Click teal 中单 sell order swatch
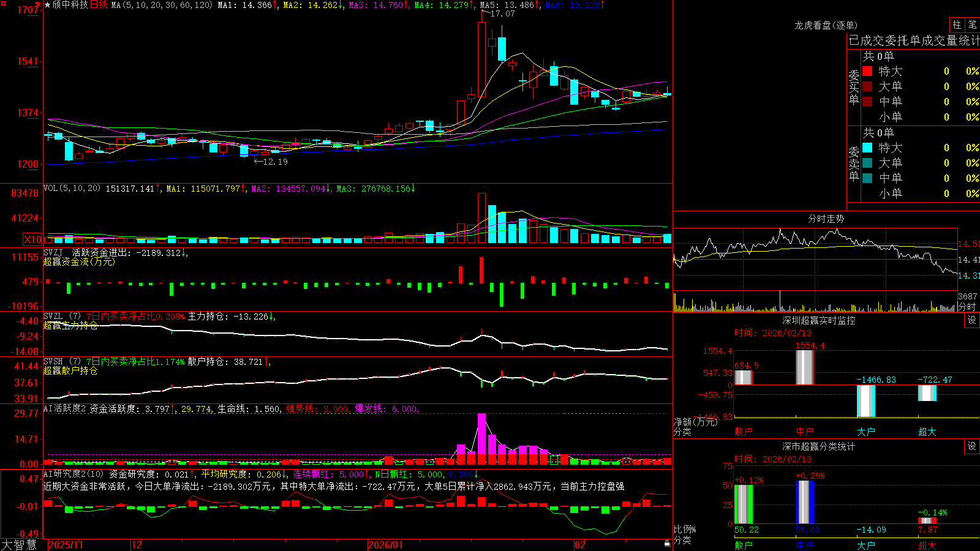This screenshot has height=551, width=980. click(x=867, y=178)
